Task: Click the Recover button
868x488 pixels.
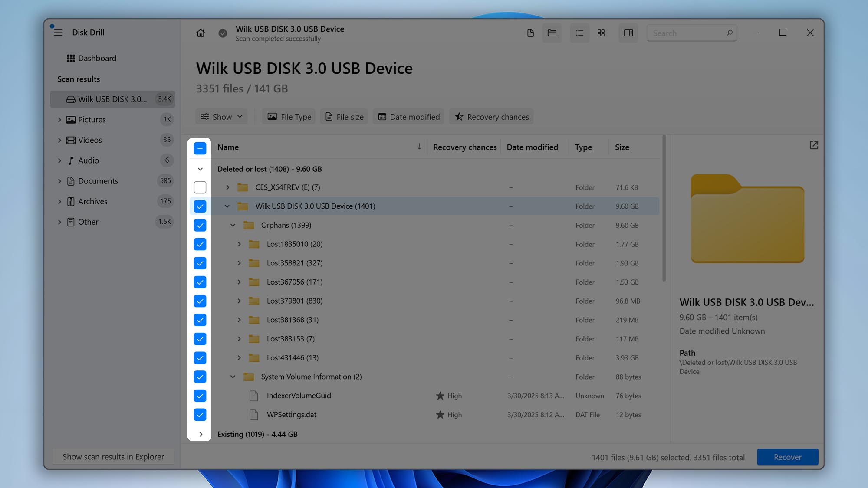Action: point(787,457)
